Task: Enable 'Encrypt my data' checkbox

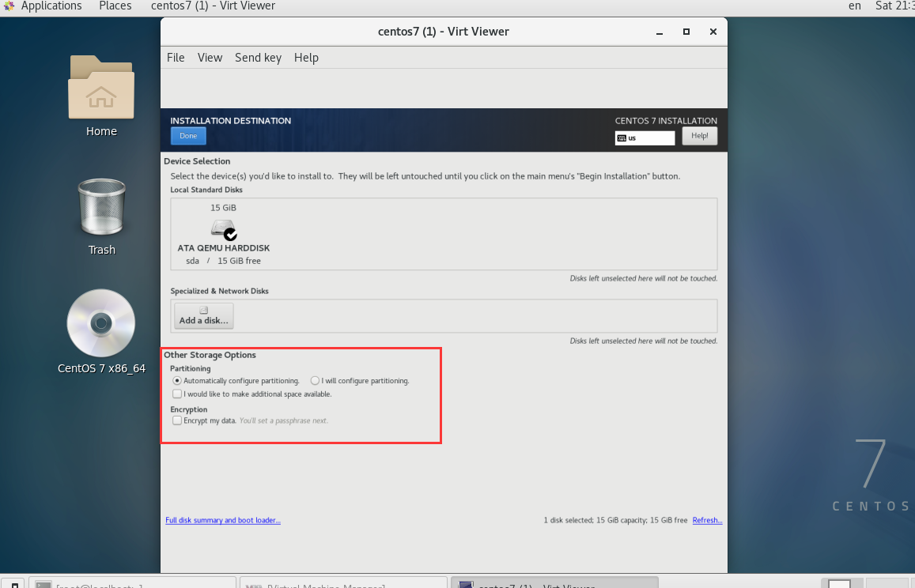Action: point(177,420)
